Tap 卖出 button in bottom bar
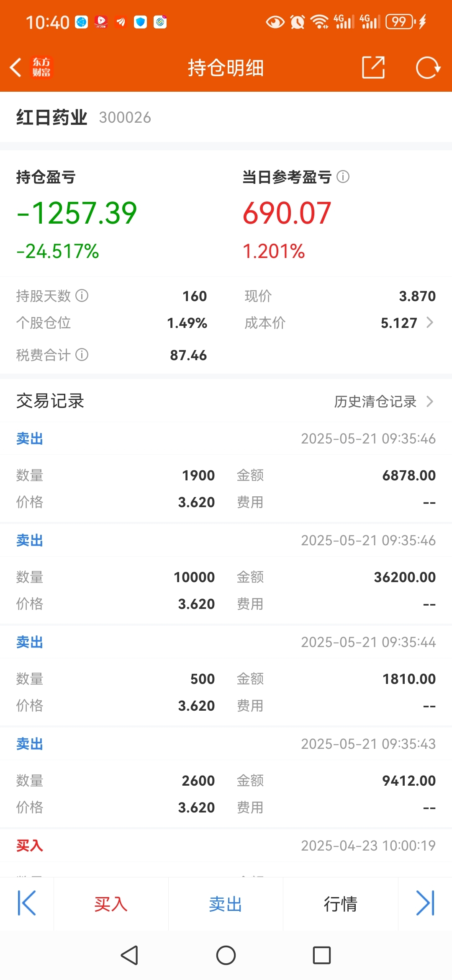This screenshot has width=452, height=980. (226, 904)
